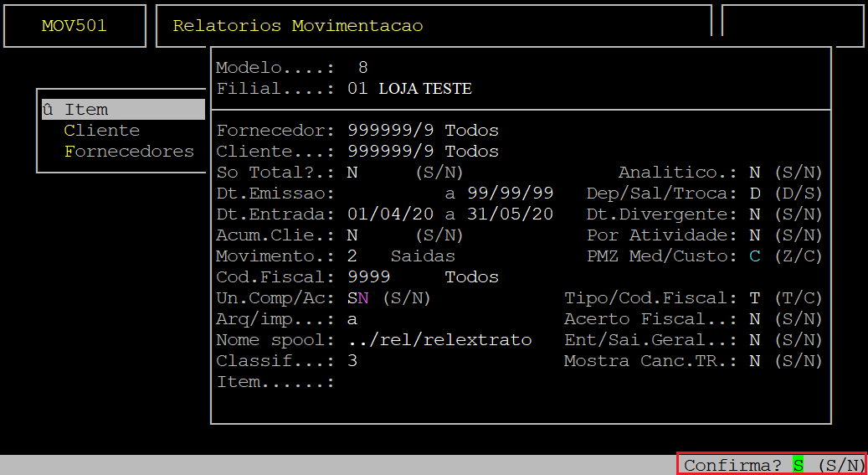Click the Dt.Entrada end date 31/05/20
Screen dimensions: 868x475
click(x=511, y=214)
